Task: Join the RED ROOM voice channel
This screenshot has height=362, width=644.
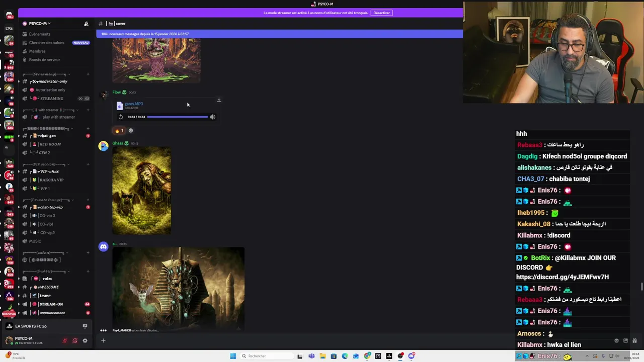Action: pyautogui.click(x=50, y=144)
